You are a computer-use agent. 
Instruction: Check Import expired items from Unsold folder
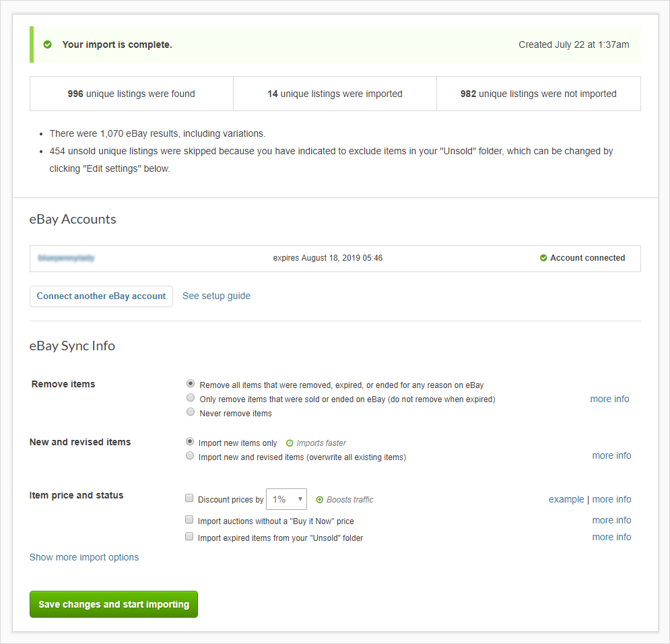pos(189,536)
